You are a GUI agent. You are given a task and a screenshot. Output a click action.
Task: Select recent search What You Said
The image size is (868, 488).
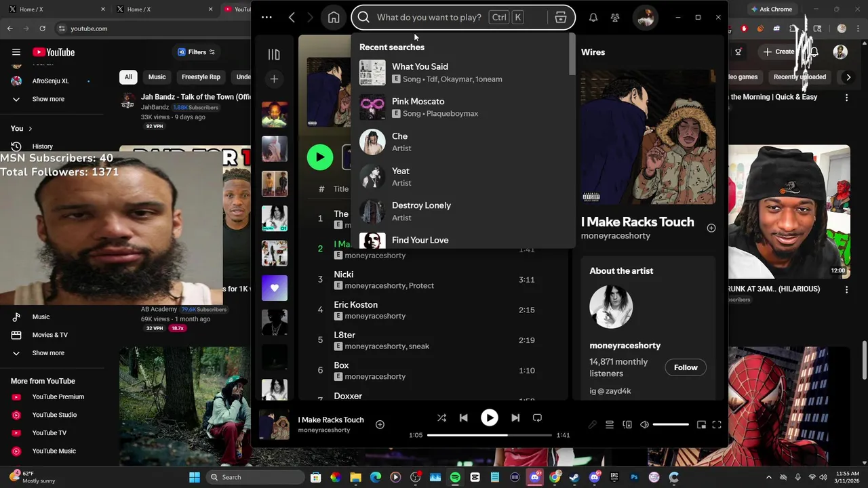(x=464, y=73)
